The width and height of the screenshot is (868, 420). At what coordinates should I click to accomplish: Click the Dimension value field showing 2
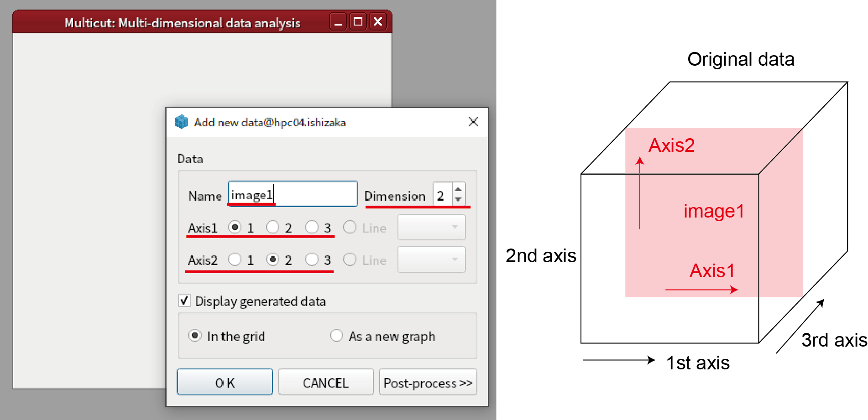pyautogui.click(x=442, y=196)
